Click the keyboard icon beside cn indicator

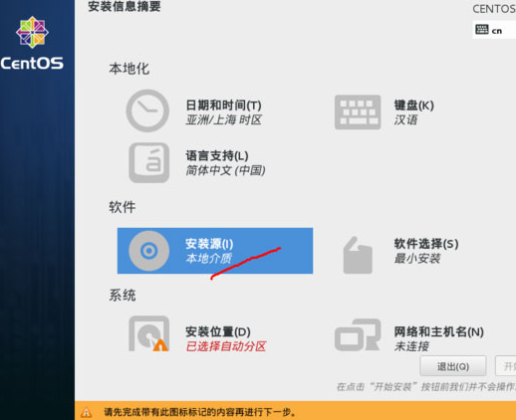tap(481, 30)
